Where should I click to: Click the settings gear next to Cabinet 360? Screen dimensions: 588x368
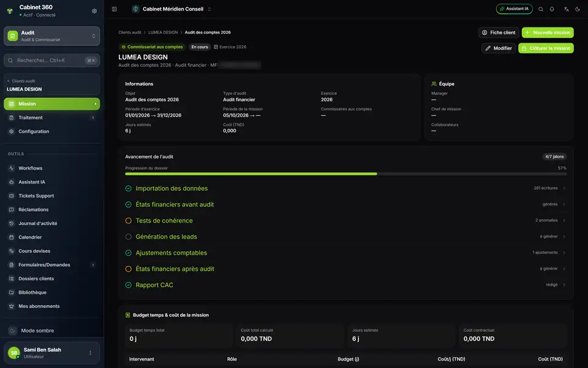[94, 11]
